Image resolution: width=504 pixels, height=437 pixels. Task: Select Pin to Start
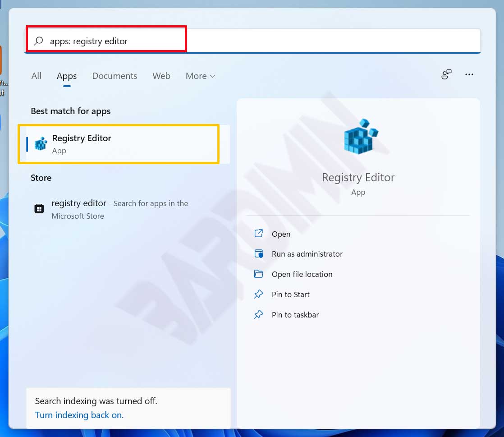tap(291, 294)
